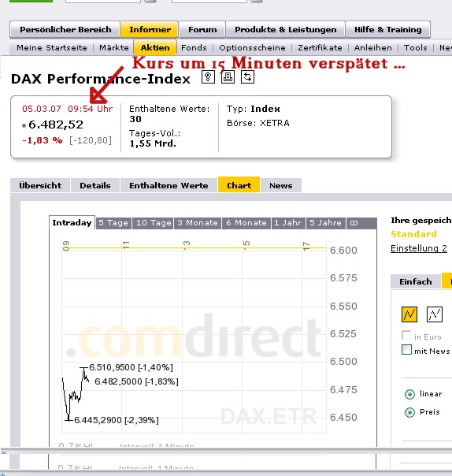Open the Einstellung 2 link
Screen dimensions: 452x476
[x=419, y=248]
